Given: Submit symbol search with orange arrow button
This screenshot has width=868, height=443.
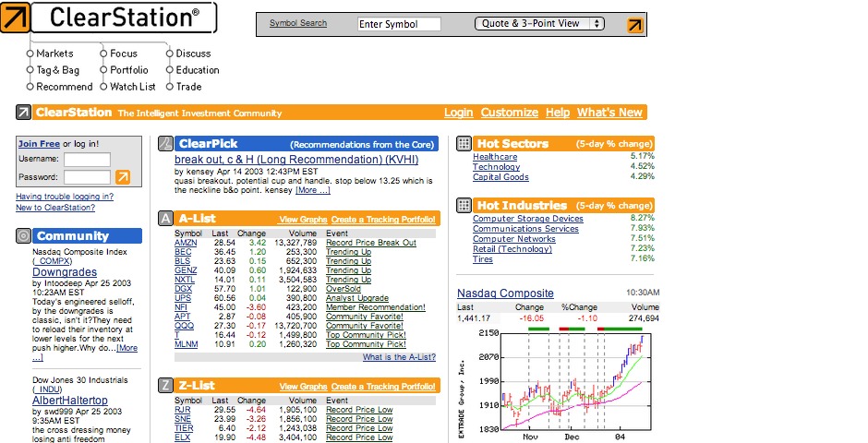Looking at the screenshot, I should (635, 25).
